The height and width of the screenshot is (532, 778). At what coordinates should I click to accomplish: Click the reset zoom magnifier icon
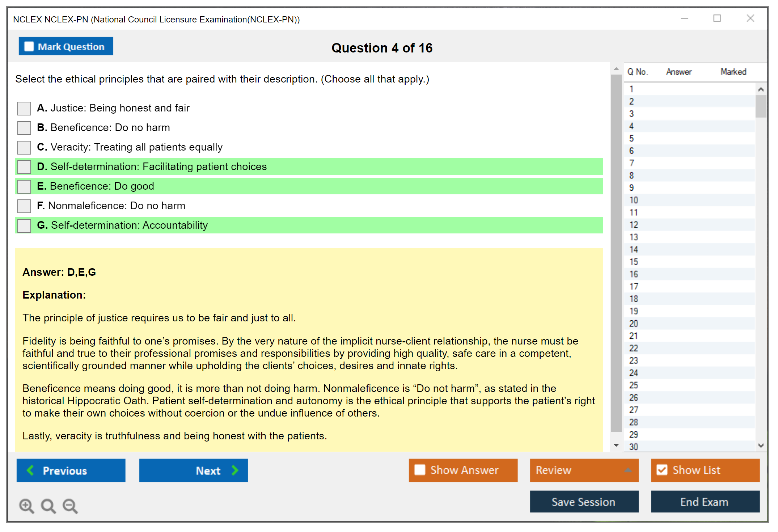click(x=48, y=506)
